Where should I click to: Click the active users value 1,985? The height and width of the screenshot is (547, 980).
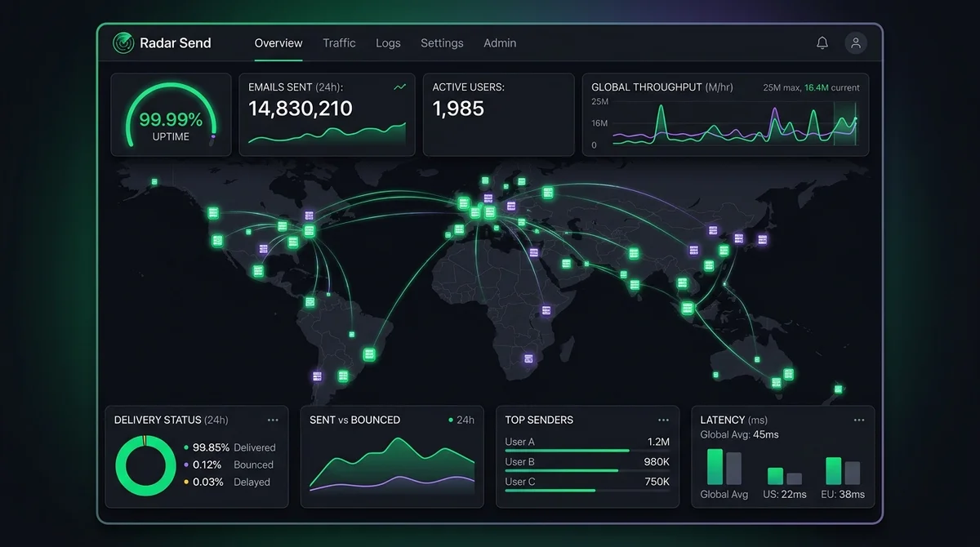point(458,109)
